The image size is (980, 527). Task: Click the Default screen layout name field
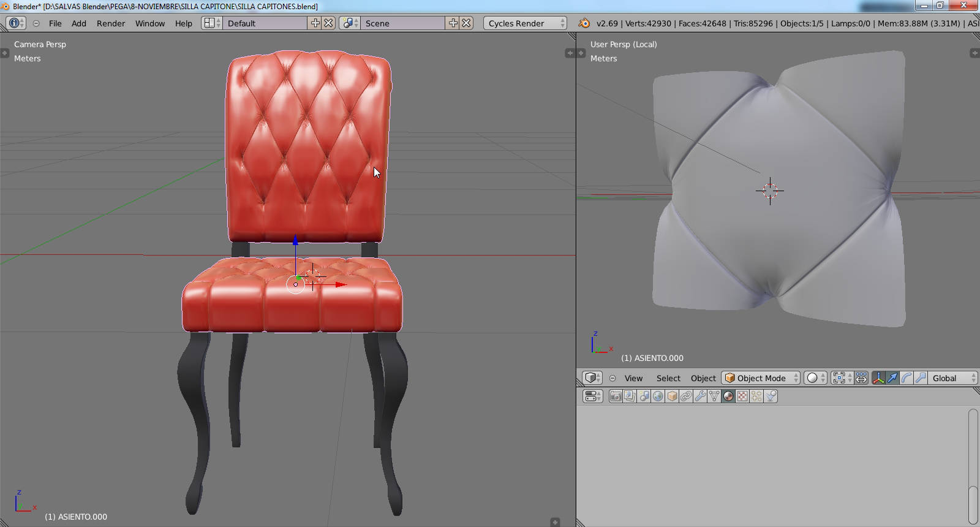click(x=265, y=23)
